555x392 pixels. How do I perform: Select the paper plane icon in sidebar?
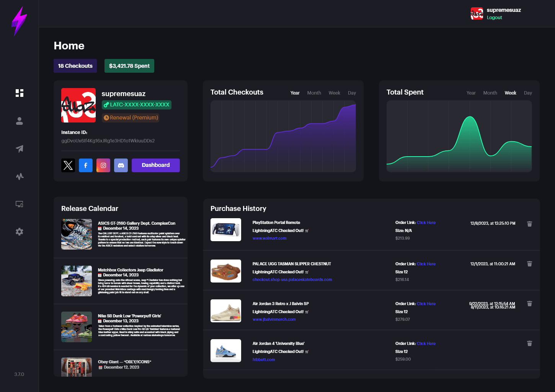20,149
